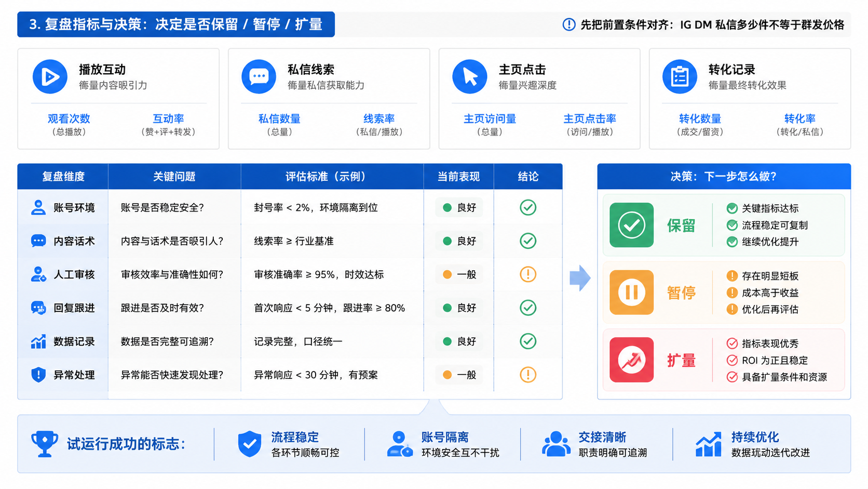
Task: Click the 指标表现优秀 red check mark
Action: coord(732,343)
